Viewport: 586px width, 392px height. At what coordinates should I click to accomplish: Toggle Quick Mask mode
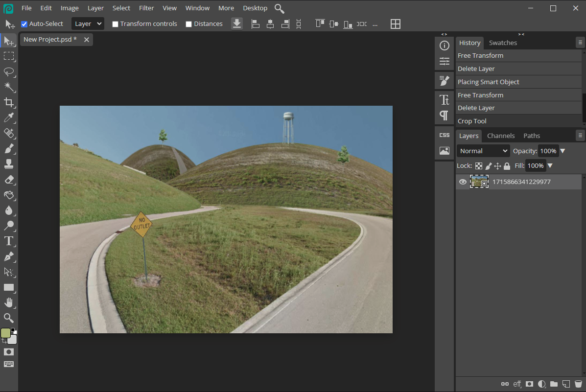9,352
